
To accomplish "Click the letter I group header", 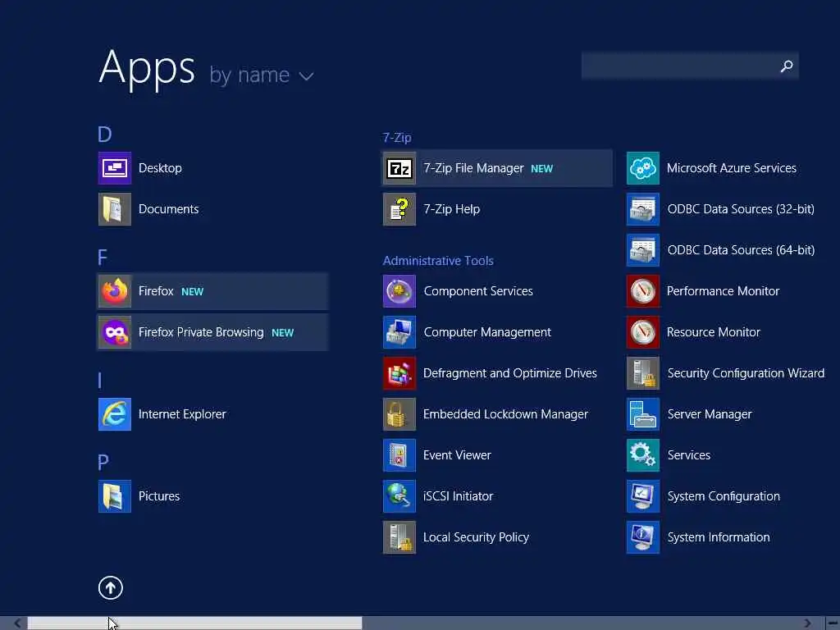I will 99,381.
